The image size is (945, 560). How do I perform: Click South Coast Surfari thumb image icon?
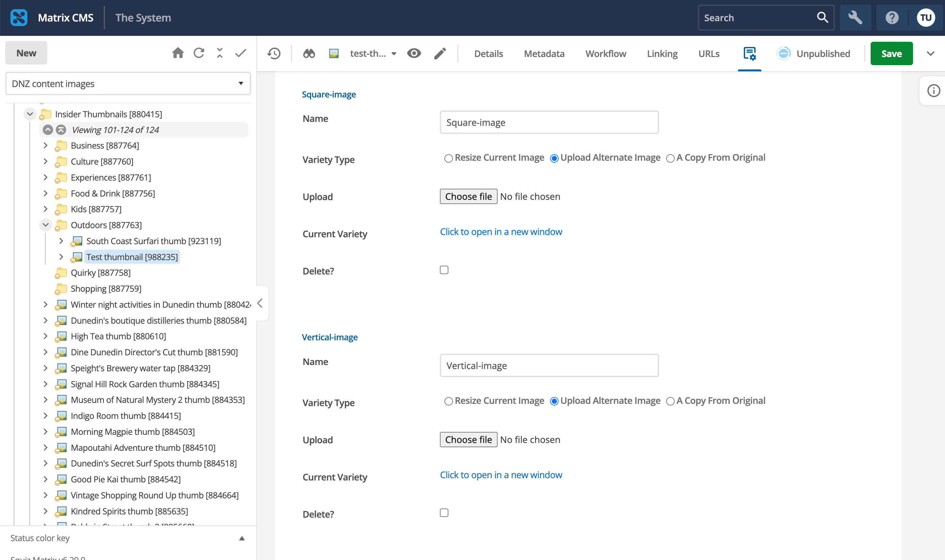[76, 242]
